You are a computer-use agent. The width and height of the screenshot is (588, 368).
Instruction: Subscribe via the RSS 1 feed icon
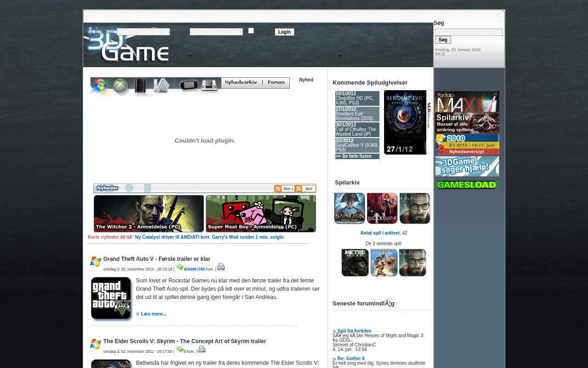tap(285, 189)
